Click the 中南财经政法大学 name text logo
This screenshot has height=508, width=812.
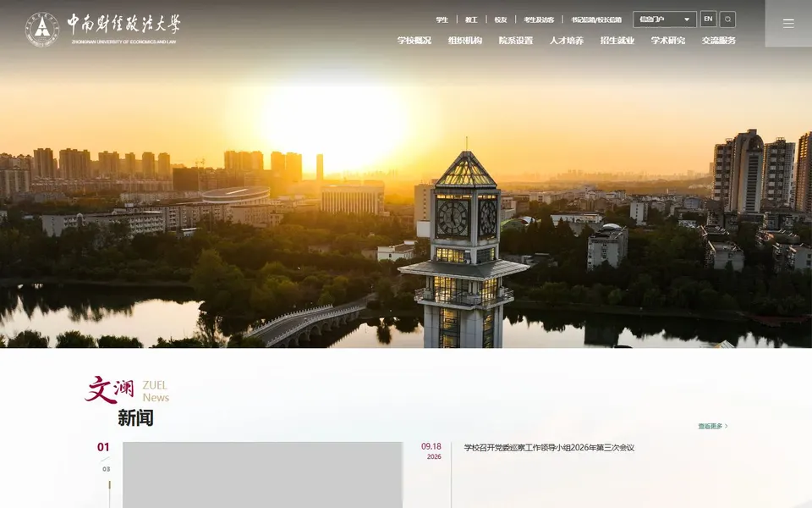tap(124, 29)
